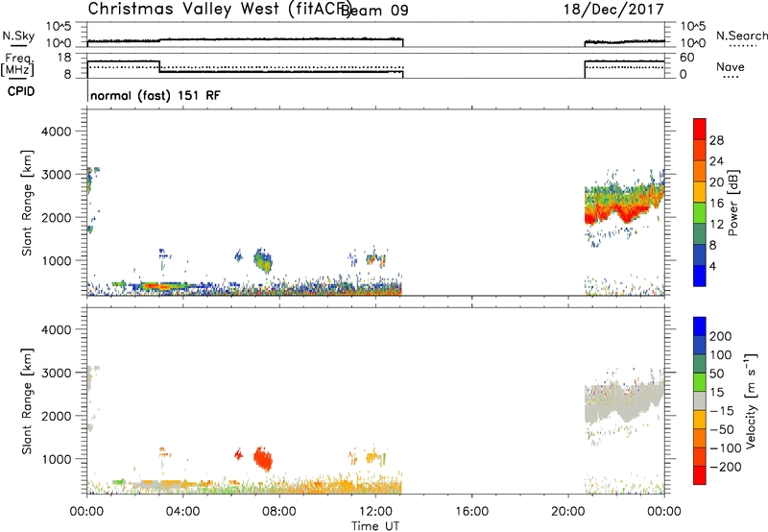Click the '08:00' time axis label
The image size is (768, 532).
point(279,512)
